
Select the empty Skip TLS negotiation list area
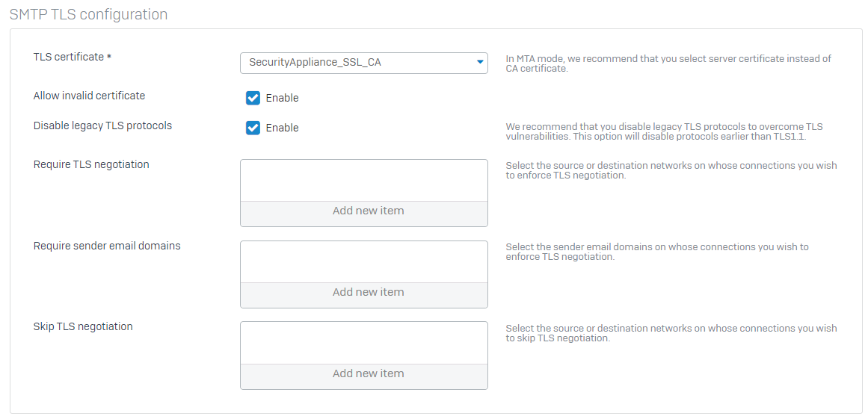pyautogui.click(x=364, y=343)
